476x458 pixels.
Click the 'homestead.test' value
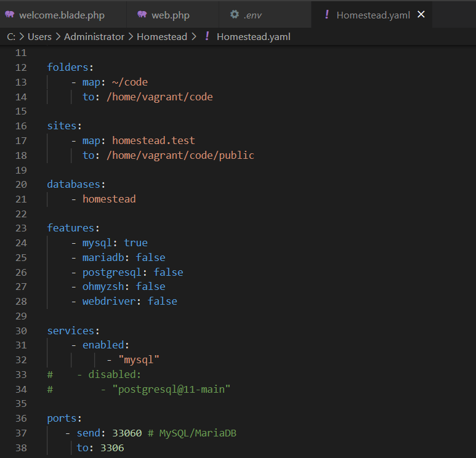click(x=153, y=141)
